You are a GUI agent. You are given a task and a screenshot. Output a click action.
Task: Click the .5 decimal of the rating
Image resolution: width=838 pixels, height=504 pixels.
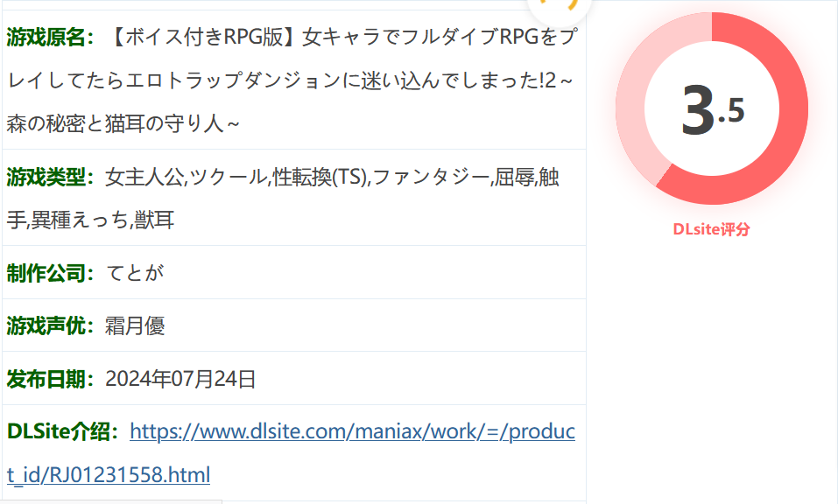coord(732,112)
